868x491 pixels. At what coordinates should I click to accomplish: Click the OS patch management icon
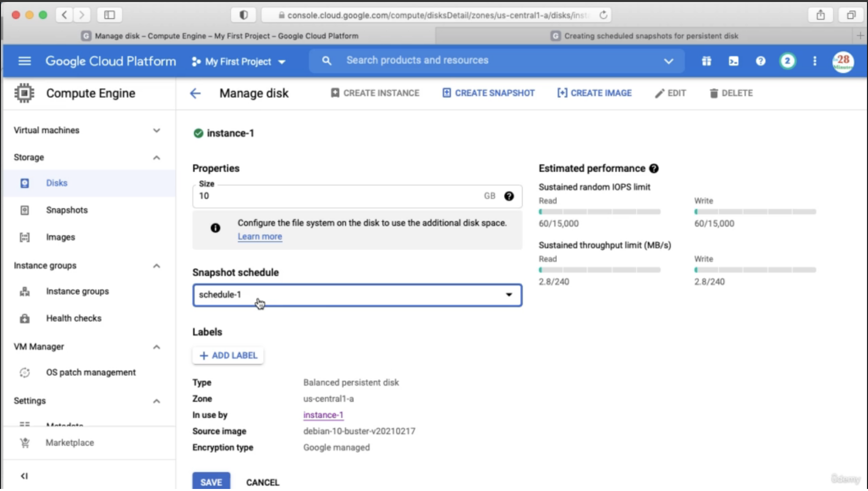[24, 373]
